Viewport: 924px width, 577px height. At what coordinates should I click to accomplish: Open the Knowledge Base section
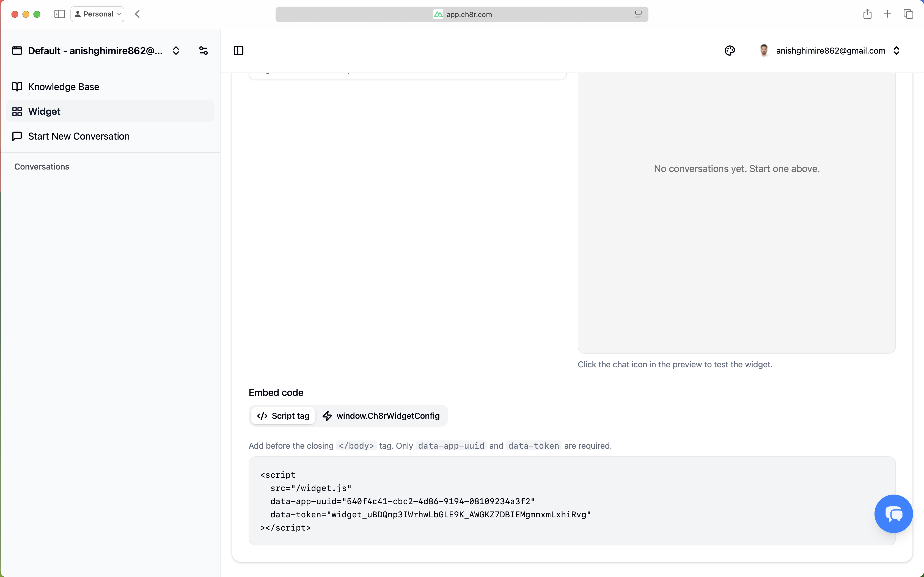click(x=63, y=87)
